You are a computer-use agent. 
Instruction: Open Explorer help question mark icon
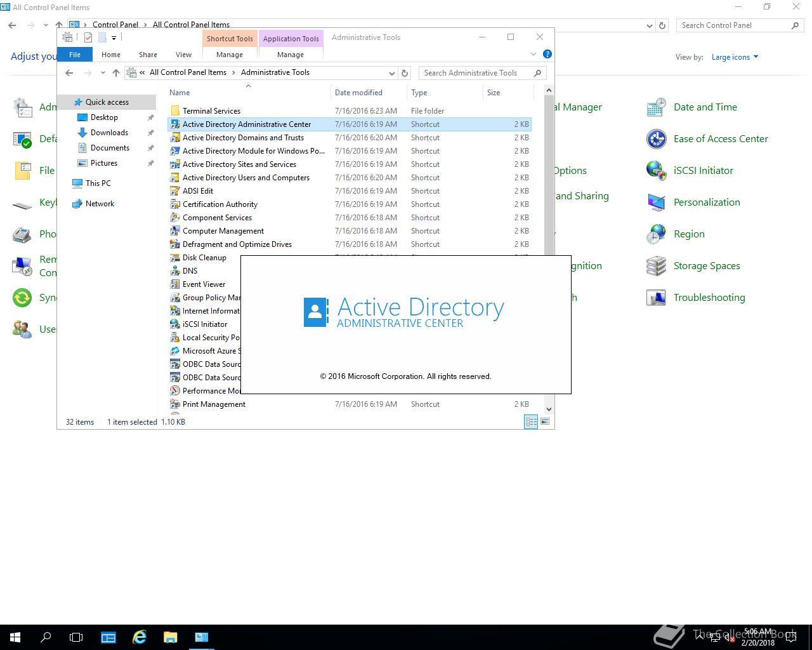click(x=547, y=54)
